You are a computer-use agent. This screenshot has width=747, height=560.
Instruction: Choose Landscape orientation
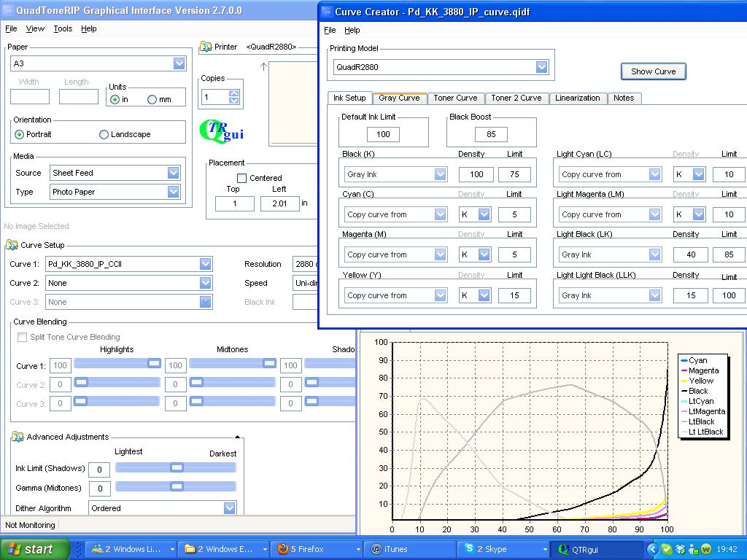pyautogui.click(x=104, y=134)
